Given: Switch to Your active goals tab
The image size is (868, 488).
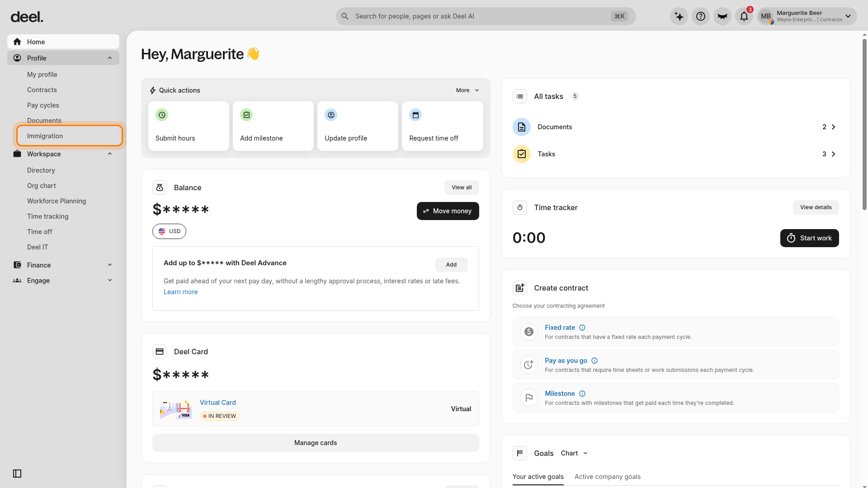Looking at the screenshot, I should pyautogui.click(x=538, y=477).
